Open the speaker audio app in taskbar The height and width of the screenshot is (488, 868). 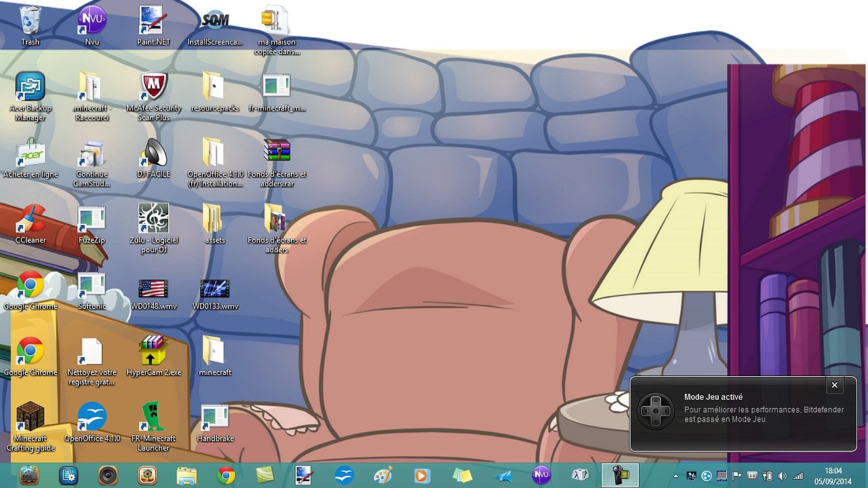(108, 475)
